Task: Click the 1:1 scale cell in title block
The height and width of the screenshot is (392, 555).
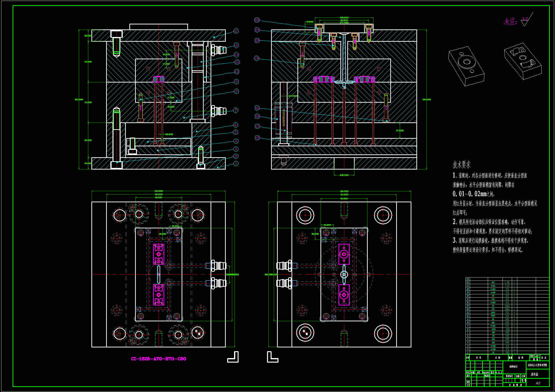Action: tap(523, 381)
